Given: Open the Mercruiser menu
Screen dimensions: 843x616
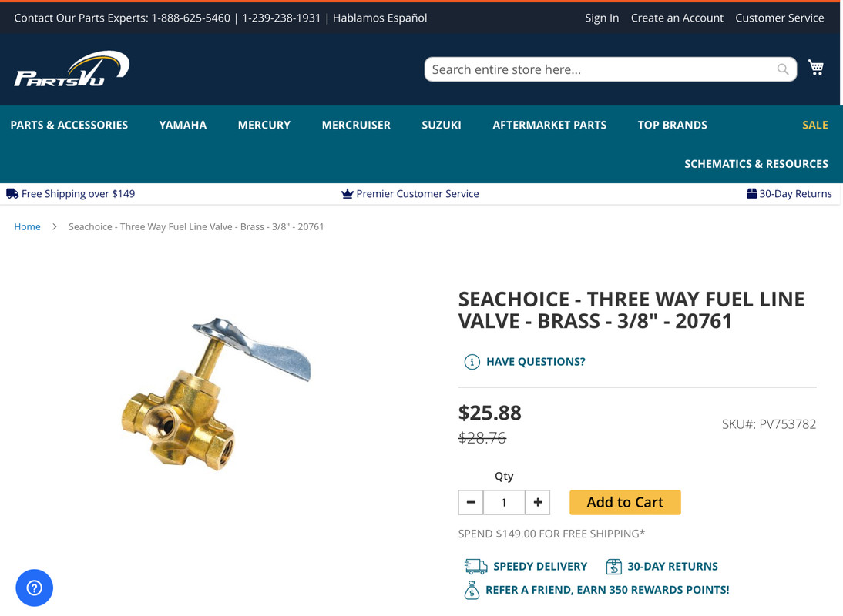Looking at the screenshot, I should point(356,126).
